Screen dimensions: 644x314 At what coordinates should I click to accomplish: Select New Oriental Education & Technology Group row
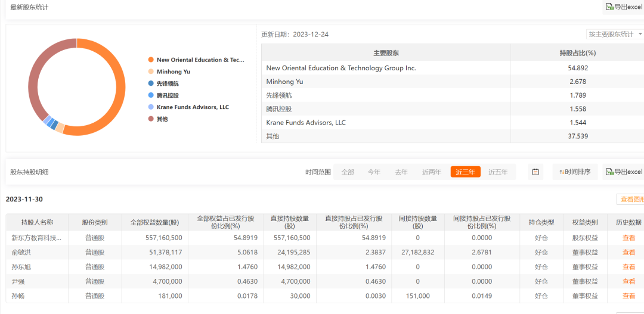(x=453, y=68)
